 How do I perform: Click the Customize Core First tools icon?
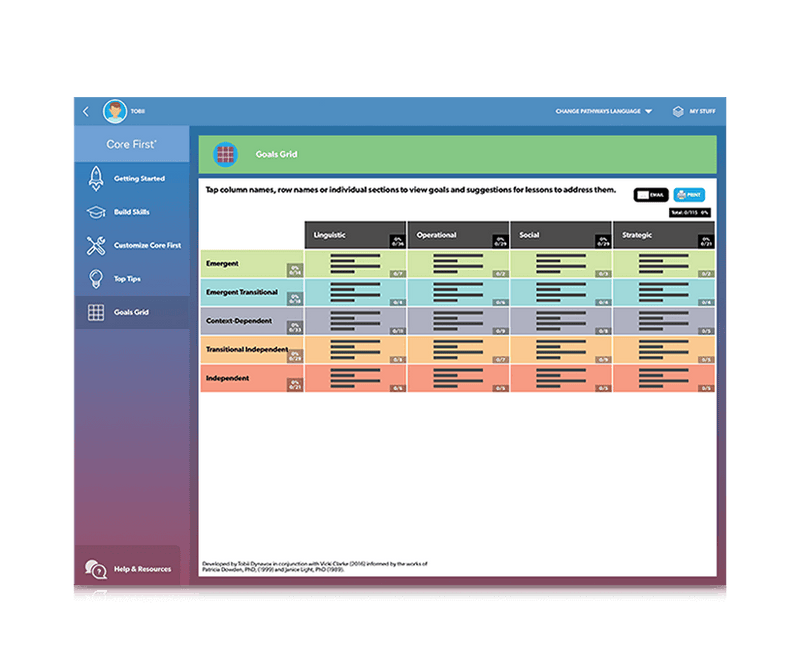(96, 245)
